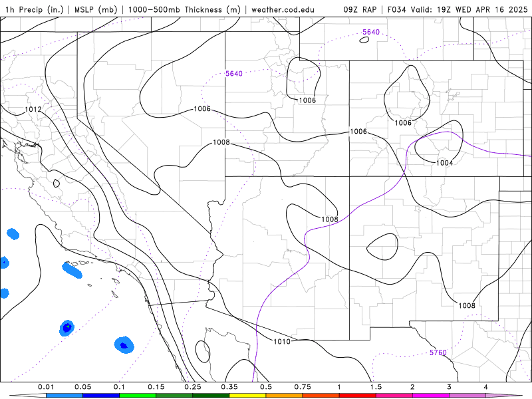Click legend value 0.35

tap(229, 387)
